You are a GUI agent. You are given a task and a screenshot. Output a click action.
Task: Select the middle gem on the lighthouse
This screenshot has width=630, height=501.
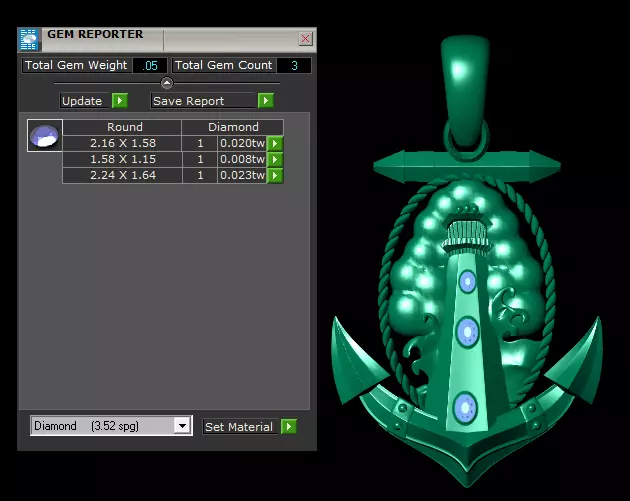pyautogui.click(x=467, y=332)
